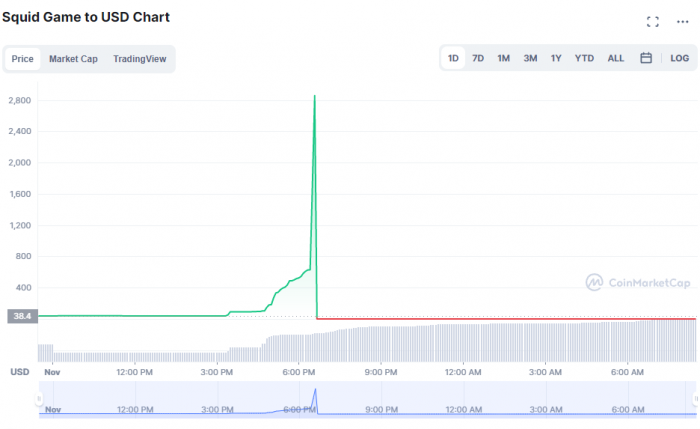Switch to the Price tab

22,59
